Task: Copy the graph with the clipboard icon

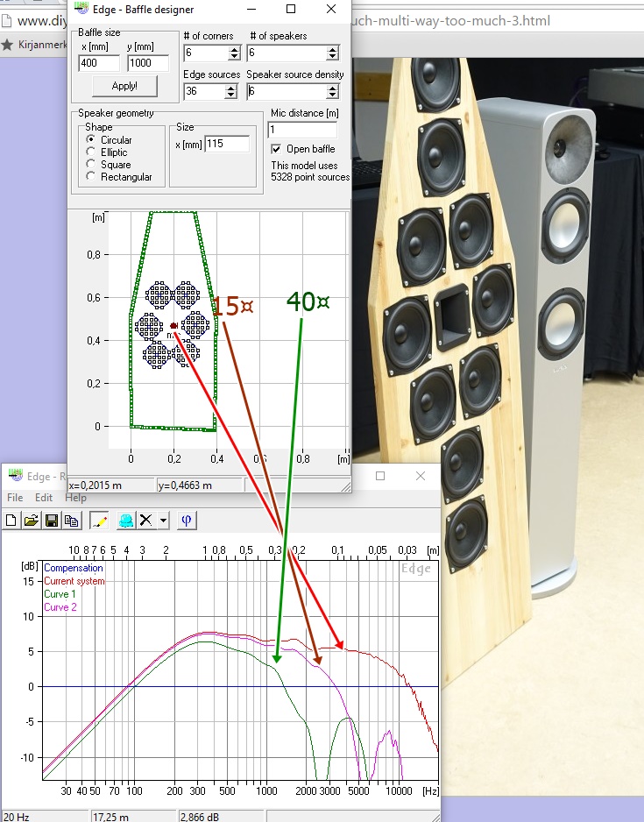Action: click(x=71, y=521)
